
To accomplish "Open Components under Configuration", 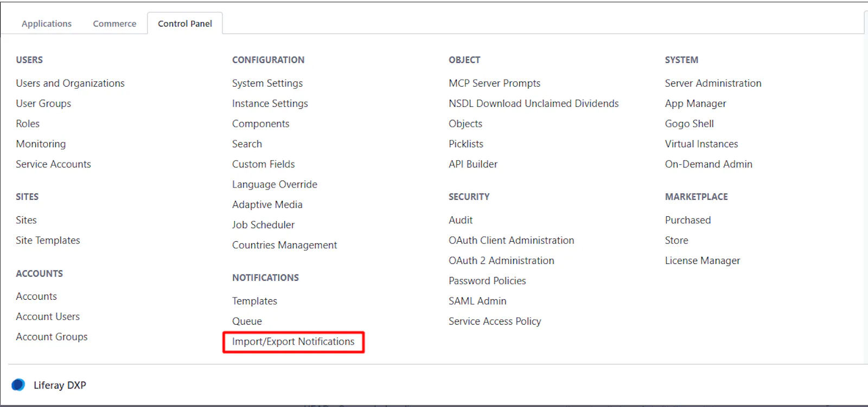I will tap(261, 124).
